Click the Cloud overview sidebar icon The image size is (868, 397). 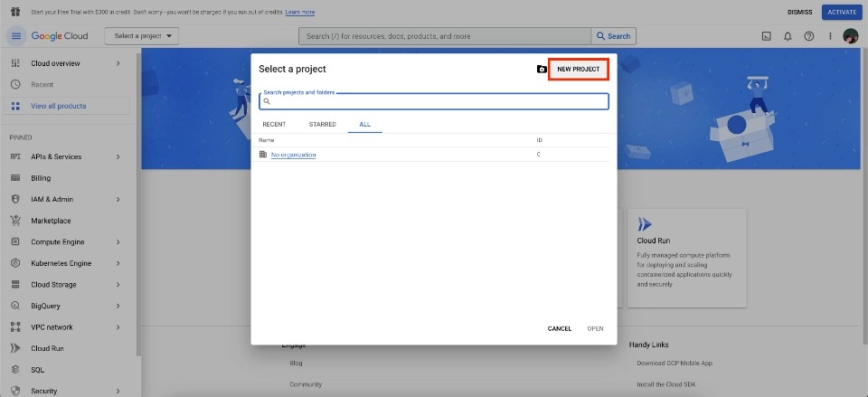point(15,63)
